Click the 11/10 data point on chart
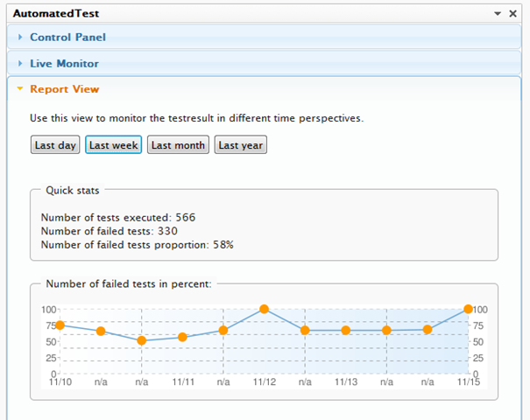This screenshot has height=420, width=530. [x=60, y=325]
